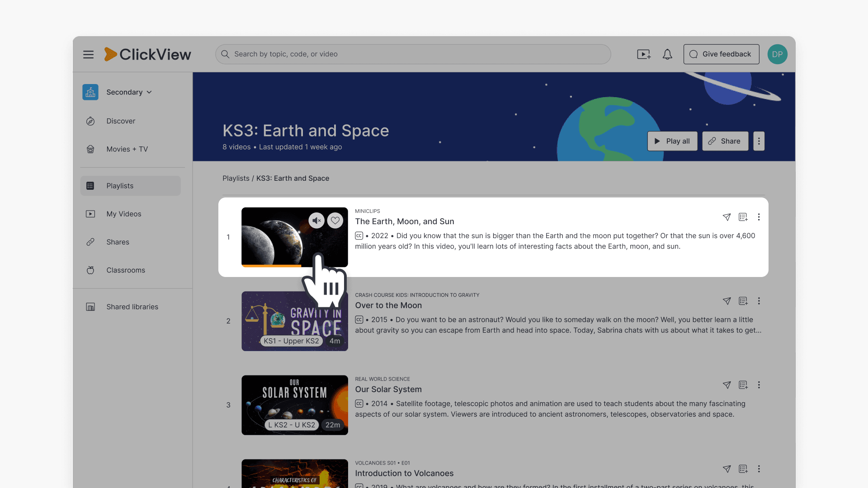
Task: Open the hamburger navigation menu
Action: [88, 54]
